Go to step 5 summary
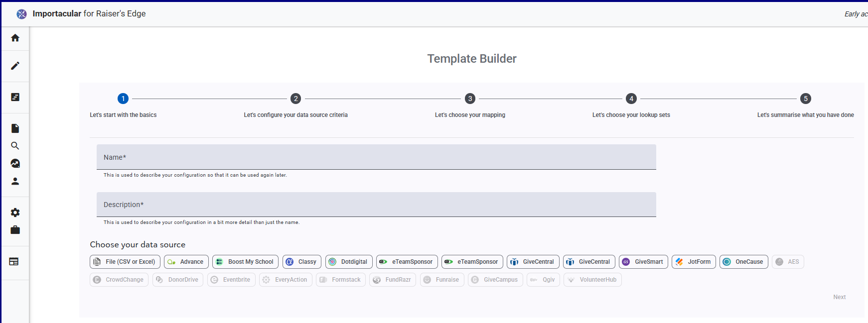 coord(805,99)
